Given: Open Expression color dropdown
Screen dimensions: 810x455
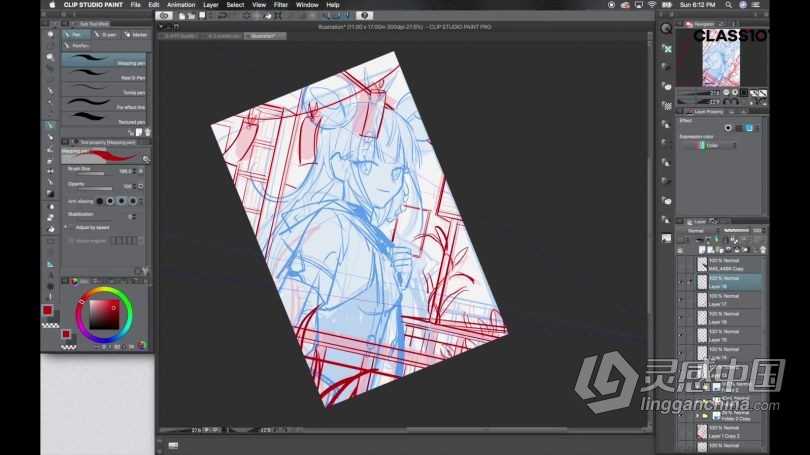Looking at the screenshot, I should coord(710,146).
